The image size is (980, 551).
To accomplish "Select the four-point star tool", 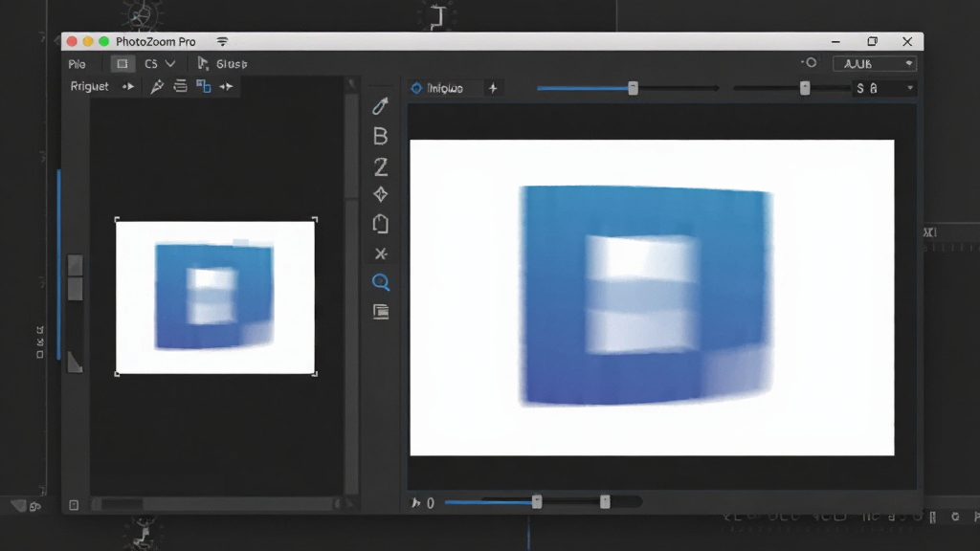I will (x=380, y=194).
